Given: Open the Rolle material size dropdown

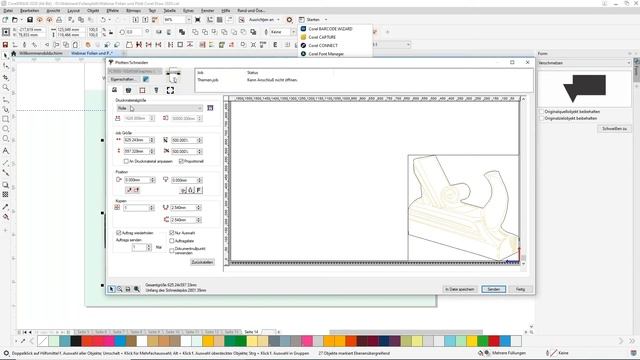Looking at the screenshot, I should (x=160, y=108).
